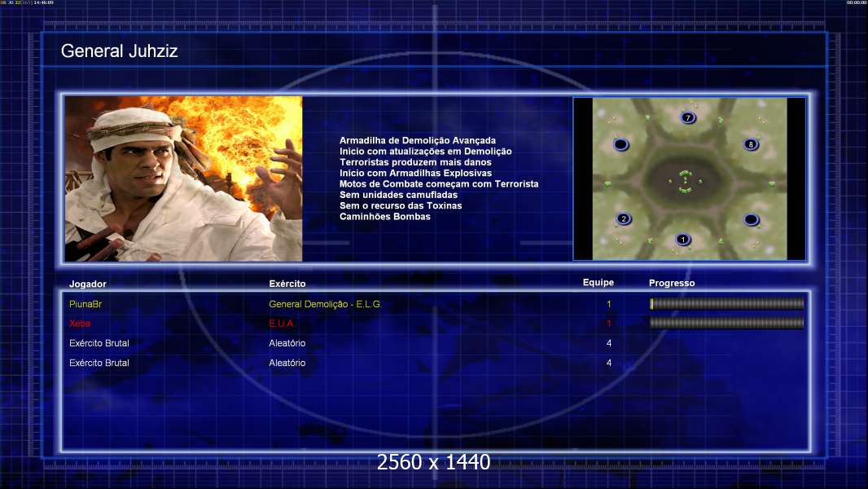This screenshot has width=868, height=489.
Task: Click the Caminhões Bombas ability text
Action: pos(385,217)
